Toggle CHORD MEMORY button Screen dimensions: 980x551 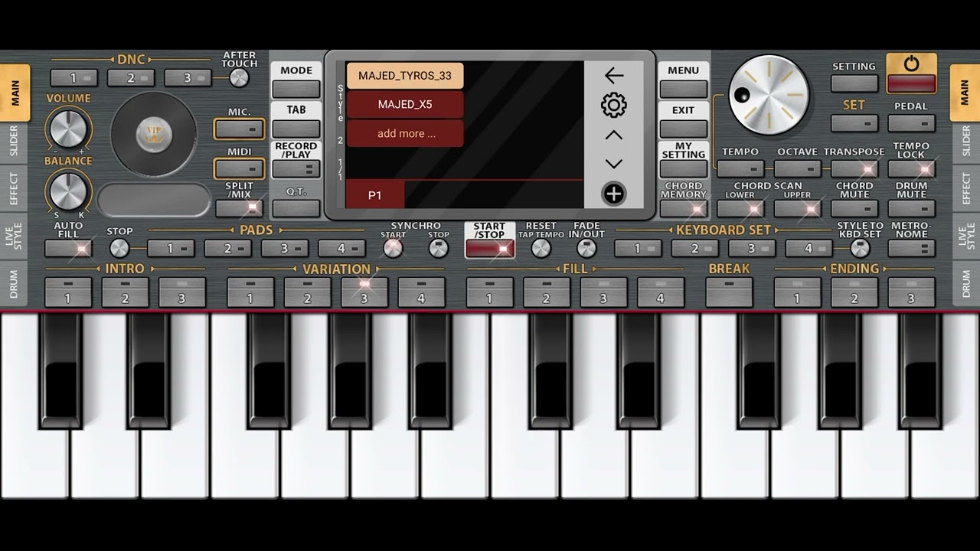[684, 208]
